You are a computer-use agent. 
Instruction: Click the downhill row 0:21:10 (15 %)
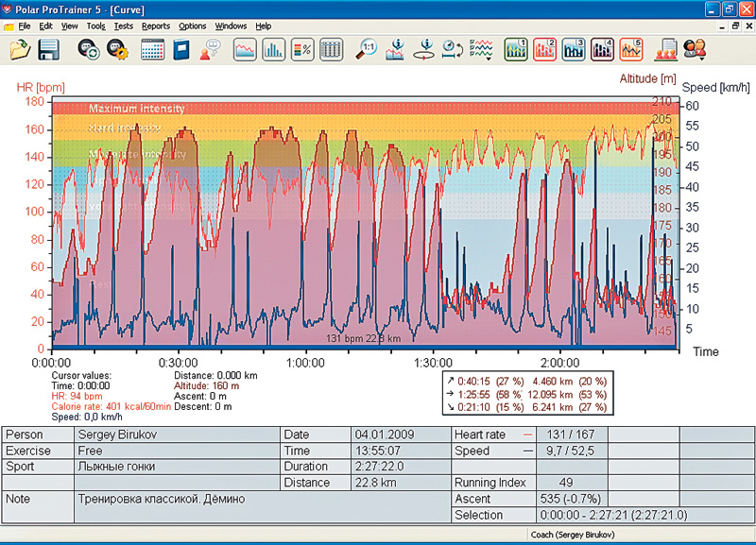527,407
